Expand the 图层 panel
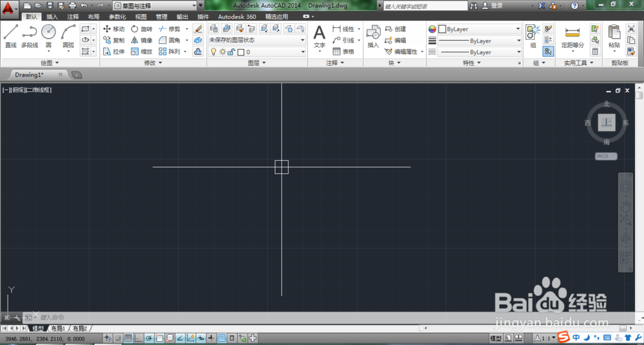 click(x=257, y=63)
